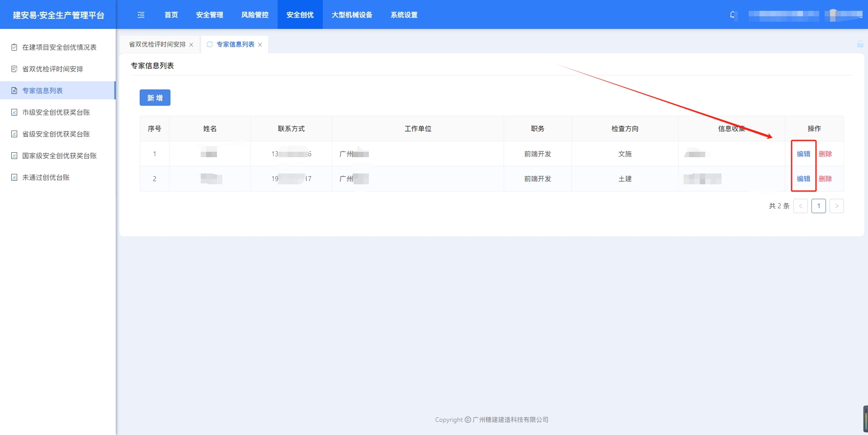Open 在建项目安全创优情况表 from the sidebar
The image size is (868, 435).
[59, 47]
